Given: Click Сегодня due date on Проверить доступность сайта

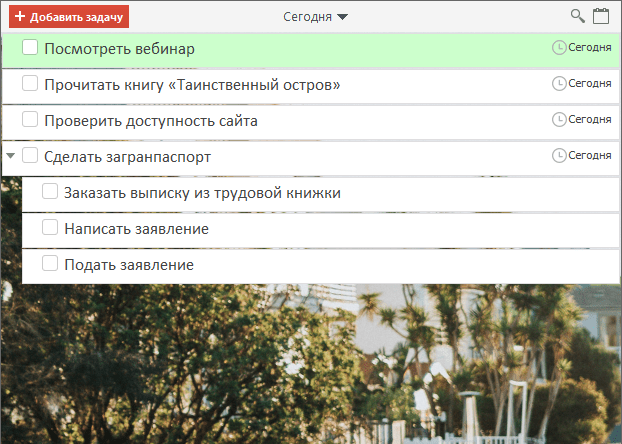Looking at the screenshot, I should 590,119.
